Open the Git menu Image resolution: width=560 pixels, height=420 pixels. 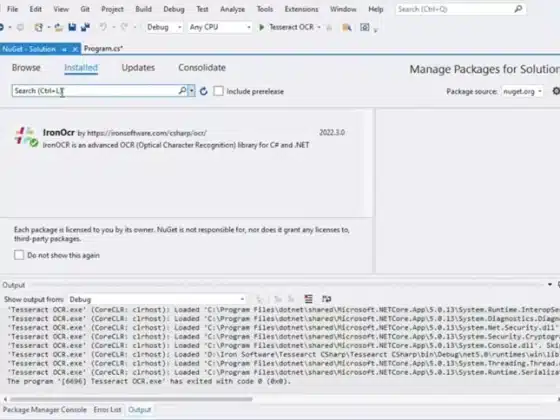coord(85,9)
